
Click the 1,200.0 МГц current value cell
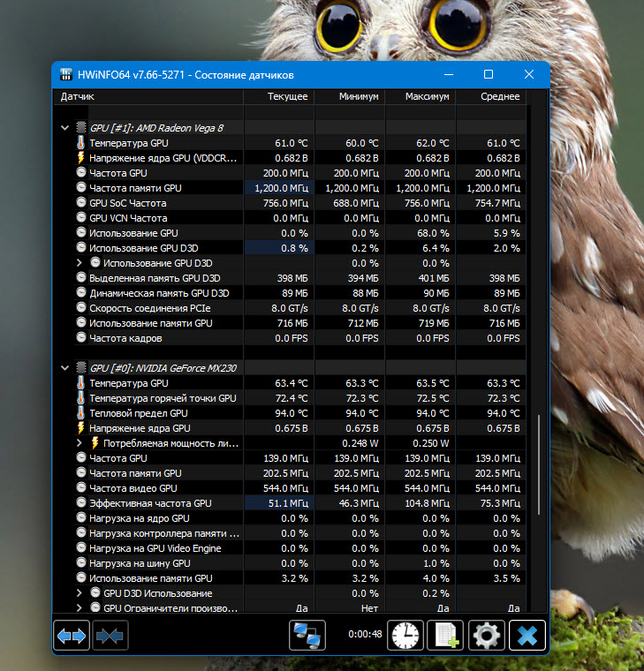point(279,188)
